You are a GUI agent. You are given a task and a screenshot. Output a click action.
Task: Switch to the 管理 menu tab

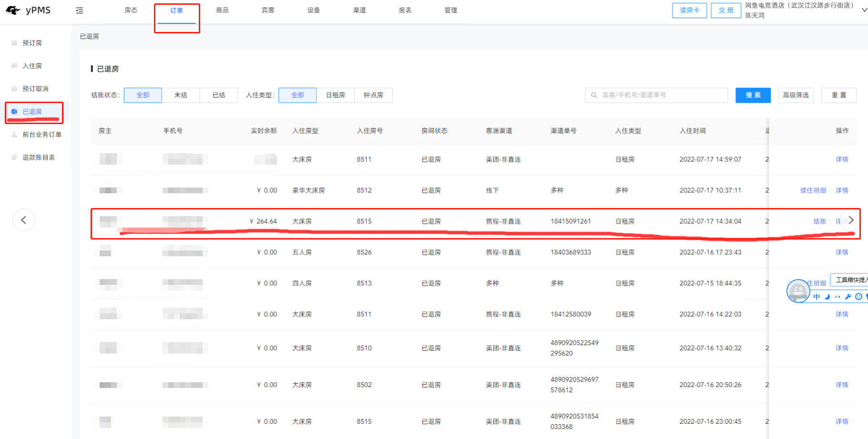click(451, 10)
